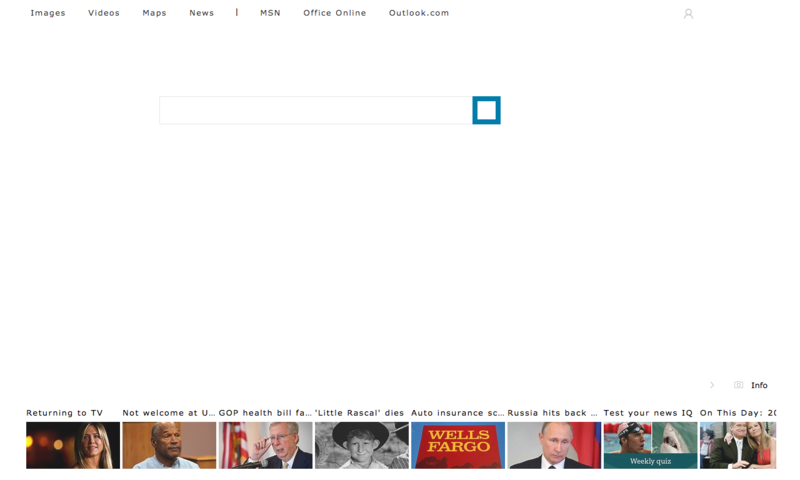Navigate to Outlook.com
Screen dimensions: 800x480
(419, 13)
